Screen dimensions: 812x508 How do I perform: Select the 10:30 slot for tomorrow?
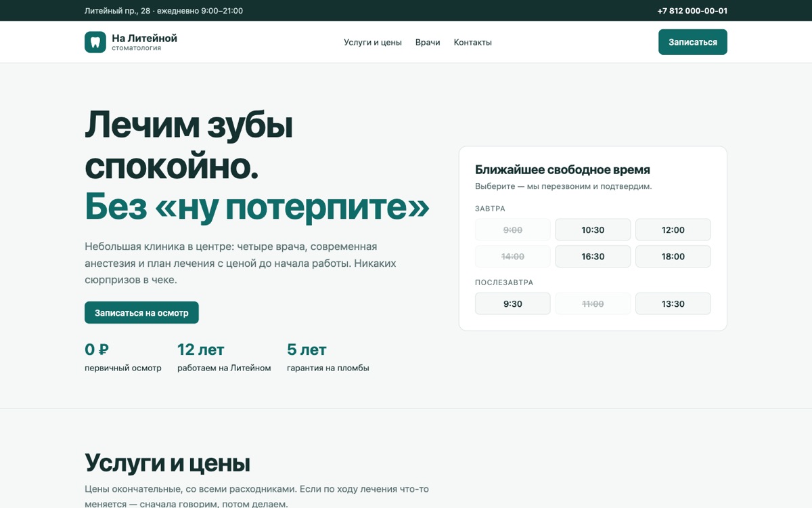pyautogui.click(x=593, y=230)
